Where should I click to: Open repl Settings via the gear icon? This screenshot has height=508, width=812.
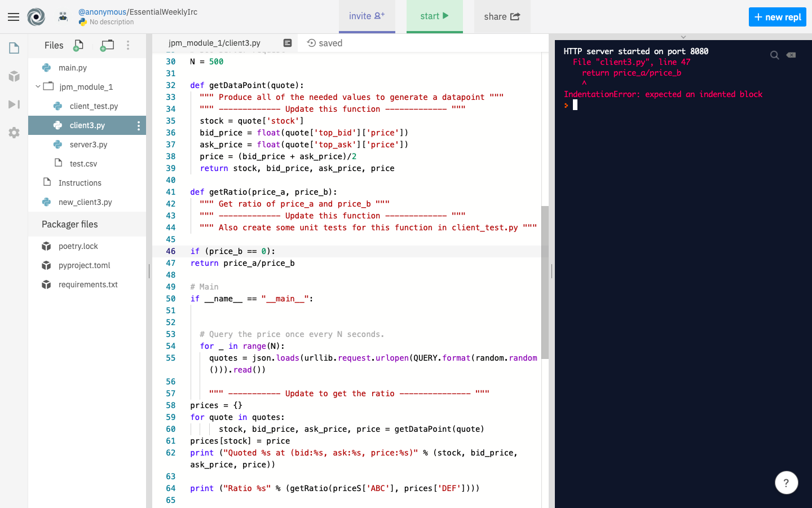click(x=14, y=133)
